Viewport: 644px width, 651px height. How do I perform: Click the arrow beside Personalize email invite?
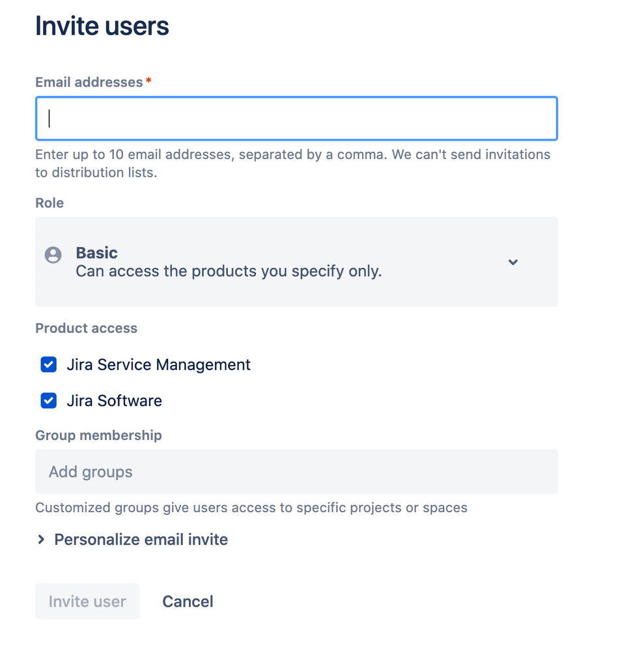click(40, 540)
